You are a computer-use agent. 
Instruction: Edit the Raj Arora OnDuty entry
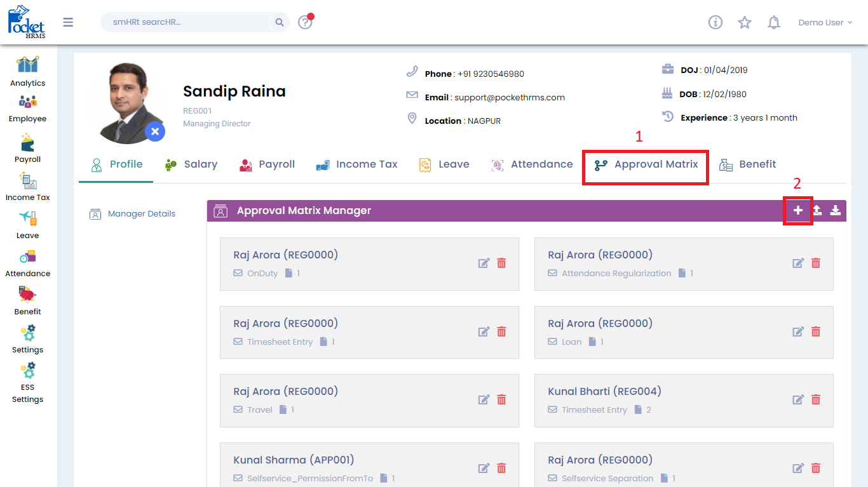coord(484,263)
